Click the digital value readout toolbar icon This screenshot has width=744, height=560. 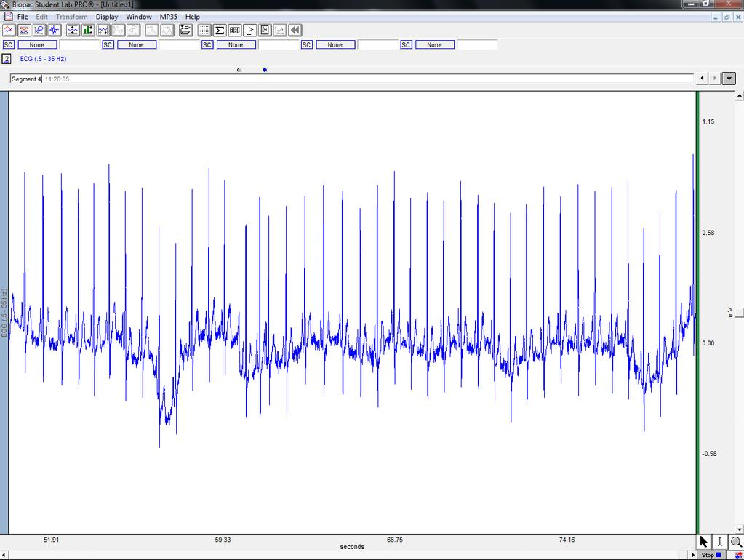click(x=234, y=31)
